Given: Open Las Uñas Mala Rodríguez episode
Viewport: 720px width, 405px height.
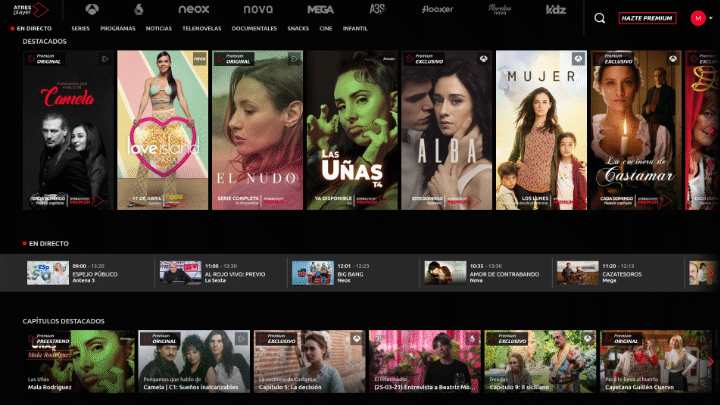Looking at the screenshot, I should point(79,361).
